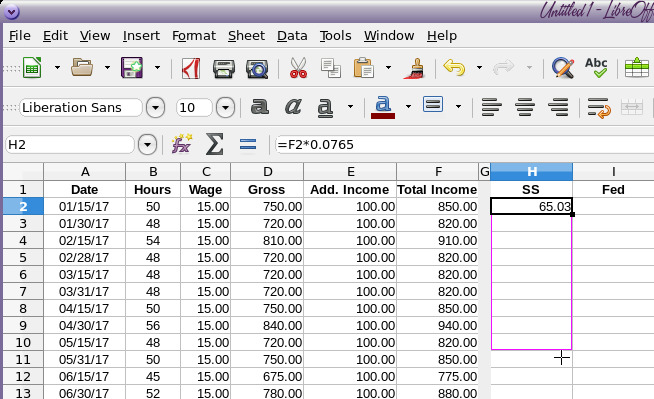Click the Insert rows table icon
The width and height of the screenshot is (654, 399).
[x=636, y=68]
